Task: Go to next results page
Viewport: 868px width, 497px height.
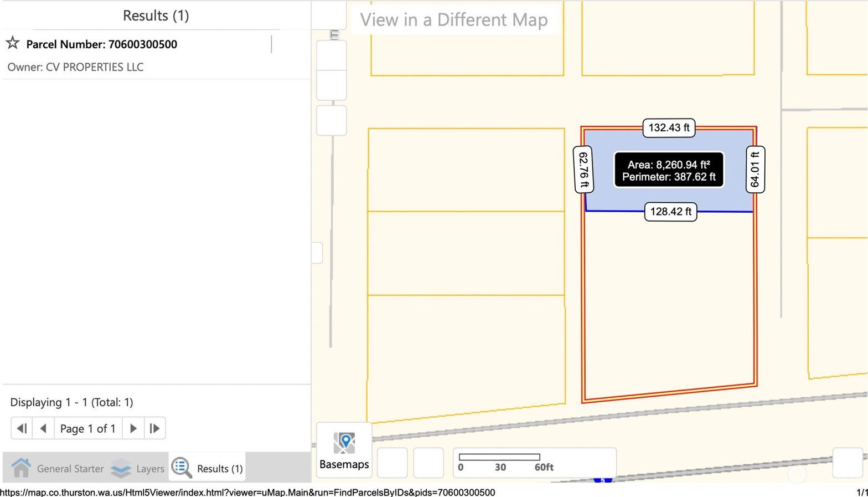Action: coord(133,428)
